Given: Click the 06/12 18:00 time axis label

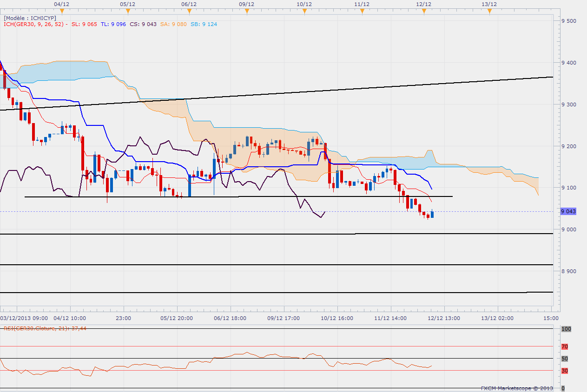Looking at the screenshot, I should click(230, 318).
